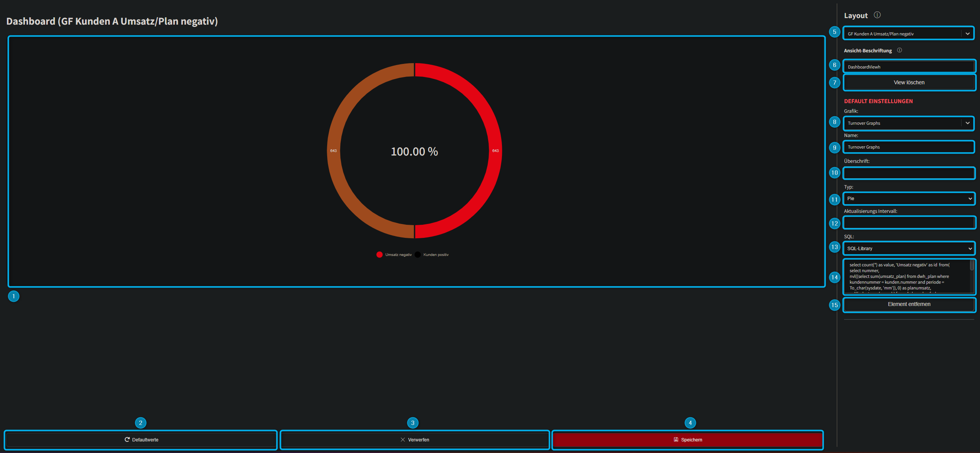The image size is (980, 453).
Task: Click the Dashboard title heading text
Action: (112, 21)
